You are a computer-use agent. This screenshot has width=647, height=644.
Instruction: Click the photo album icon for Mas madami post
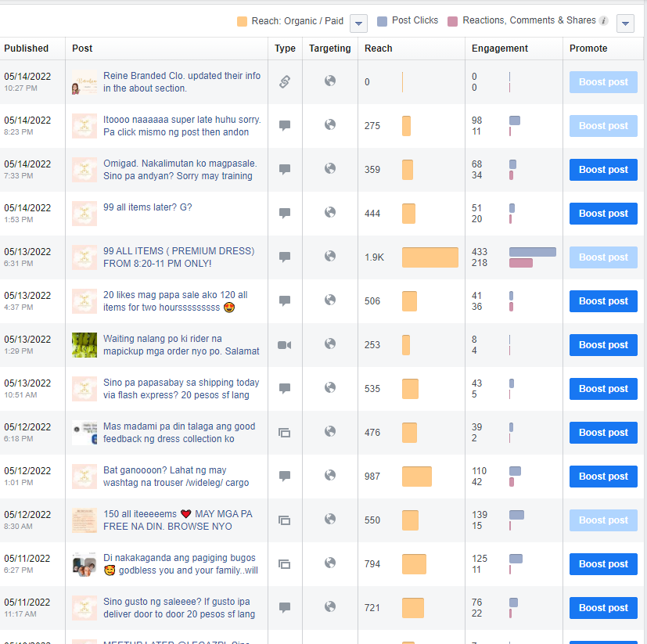[x=284, y=433]
